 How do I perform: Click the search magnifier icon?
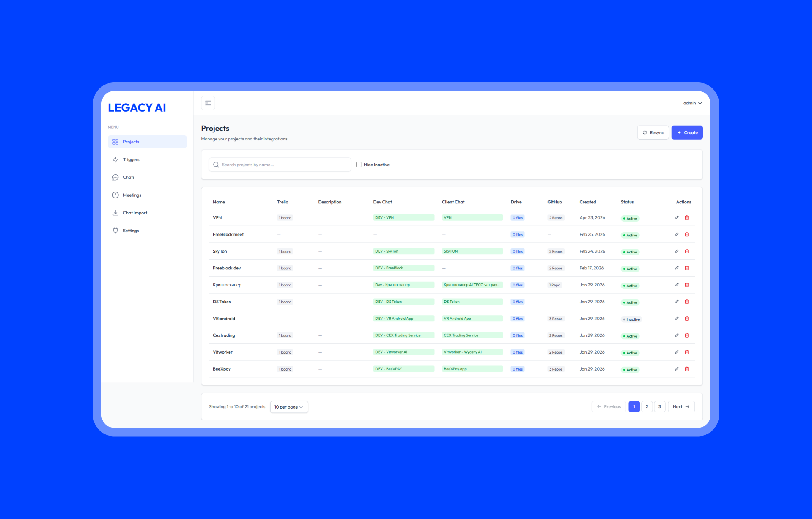coord(216,165)
